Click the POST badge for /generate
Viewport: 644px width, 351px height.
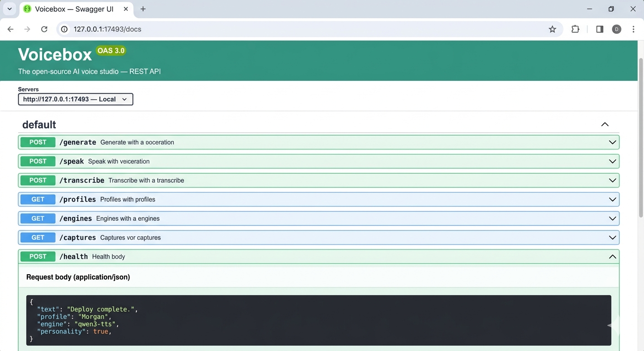click(38, 142)
